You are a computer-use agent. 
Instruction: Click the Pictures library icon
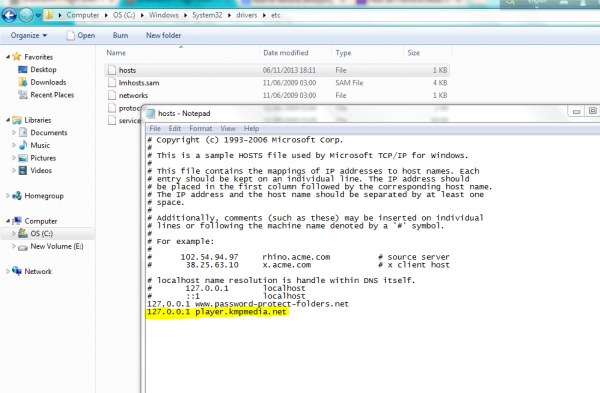(23, 158)
